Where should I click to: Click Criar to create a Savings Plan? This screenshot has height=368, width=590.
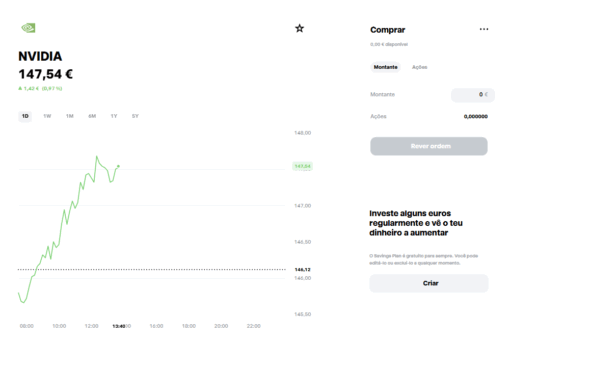pos(429,283)
